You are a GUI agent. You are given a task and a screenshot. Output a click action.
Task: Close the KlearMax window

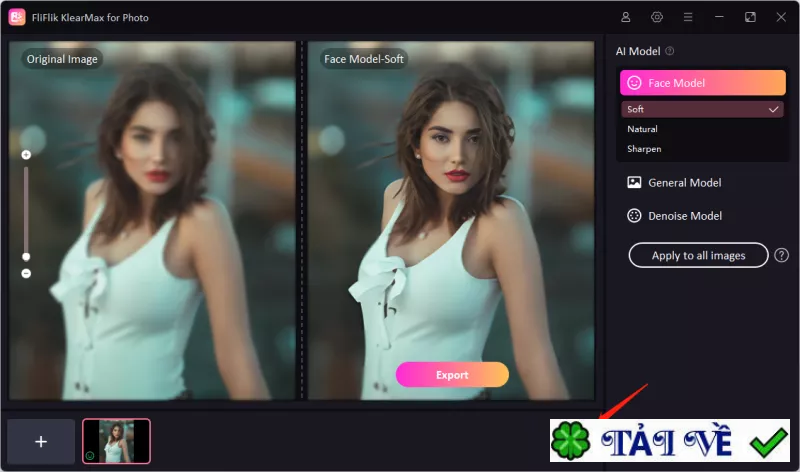coord(781,17)
